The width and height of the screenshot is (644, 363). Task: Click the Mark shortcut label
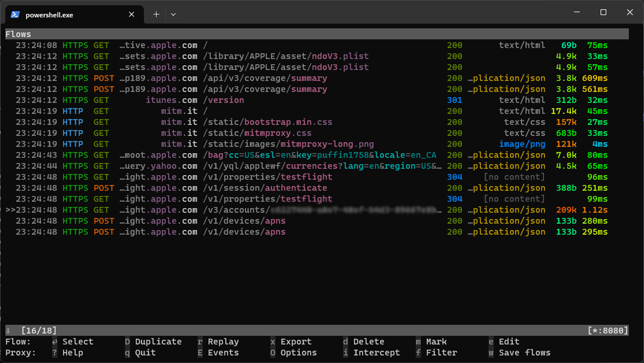coord(436,342)
